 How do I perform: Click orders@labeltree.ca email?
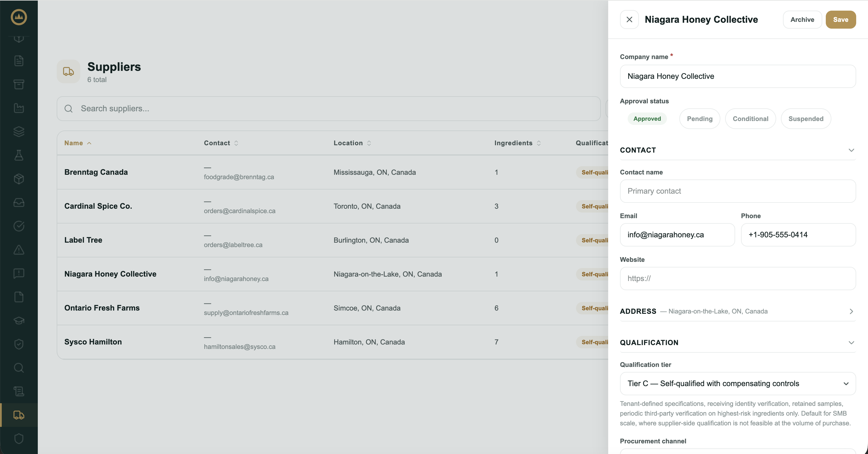tap(233, 245)
